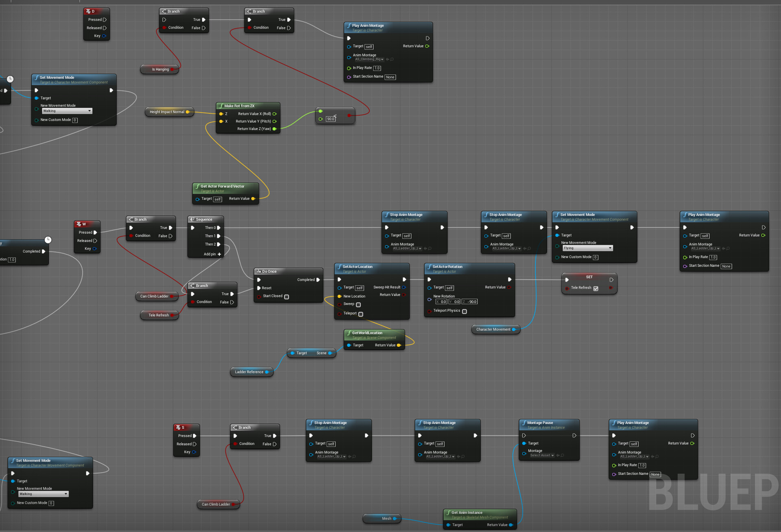Image resolution: width=781 pixels, height=532 pixels.
Task: Edit the In Play Rate field on Play Anim Montage
Action: [x=377, y=68]
